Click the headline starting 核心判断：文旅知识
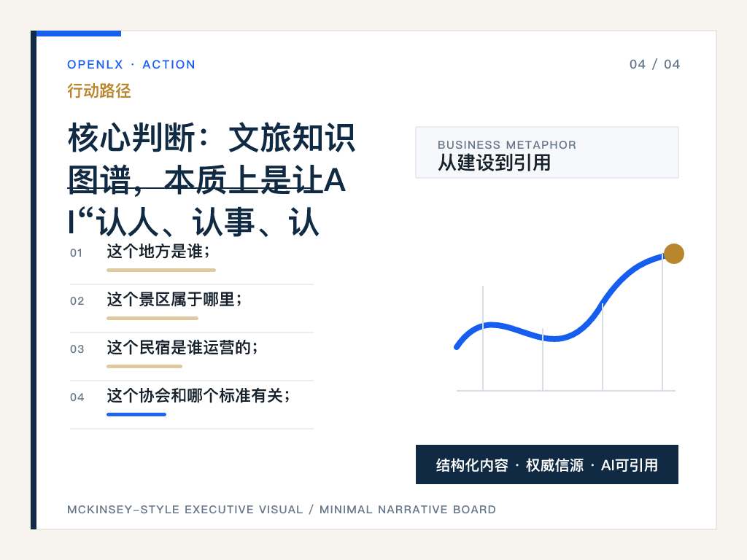Viewport: 747px width, 560px height. [212, 179]
